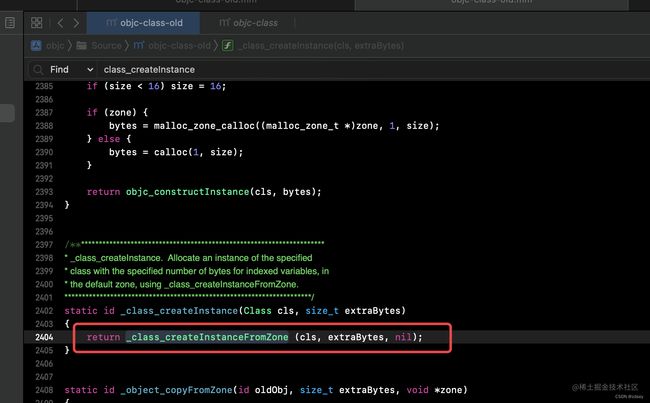
Task: Open the related items grid icon
Action: coord(36,23)
